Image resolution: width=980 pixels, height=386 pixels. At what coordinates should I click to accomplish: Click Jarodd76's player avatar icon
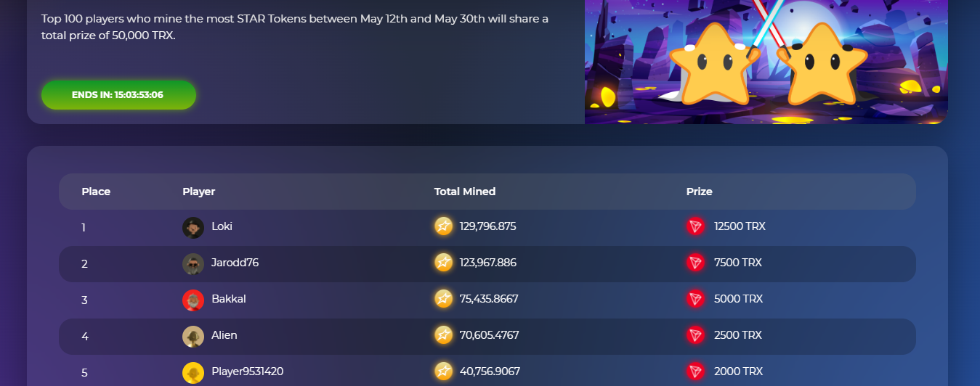(x=193, y=263)
